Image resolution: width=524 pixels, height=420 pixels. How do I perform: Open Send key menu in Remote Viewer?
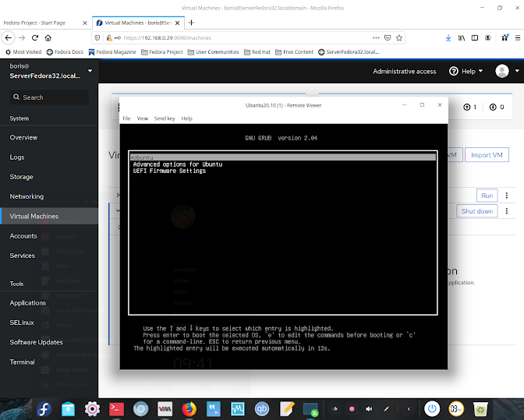tap(165, 118)
